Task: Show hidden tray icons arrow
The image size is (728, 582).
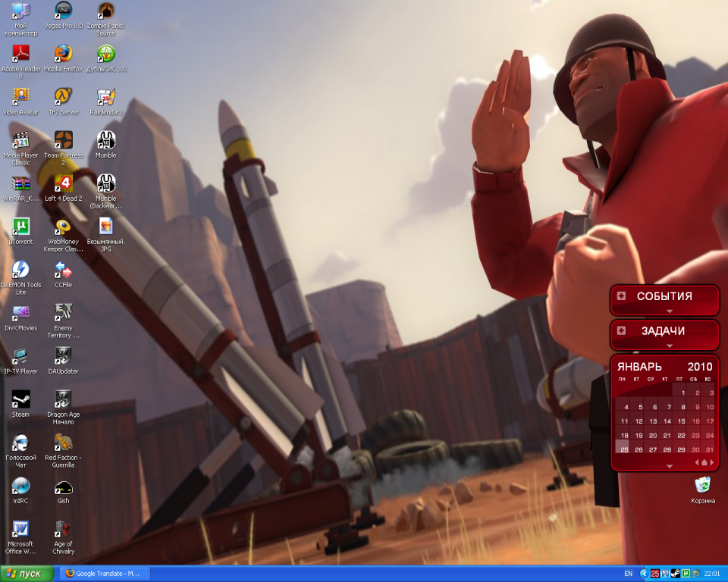Action: (x=645, y=574)
